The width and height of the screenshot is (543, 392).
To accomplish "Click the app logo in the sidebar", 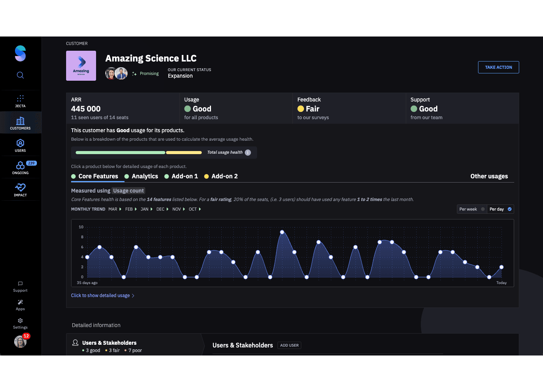I will point(20,53).
